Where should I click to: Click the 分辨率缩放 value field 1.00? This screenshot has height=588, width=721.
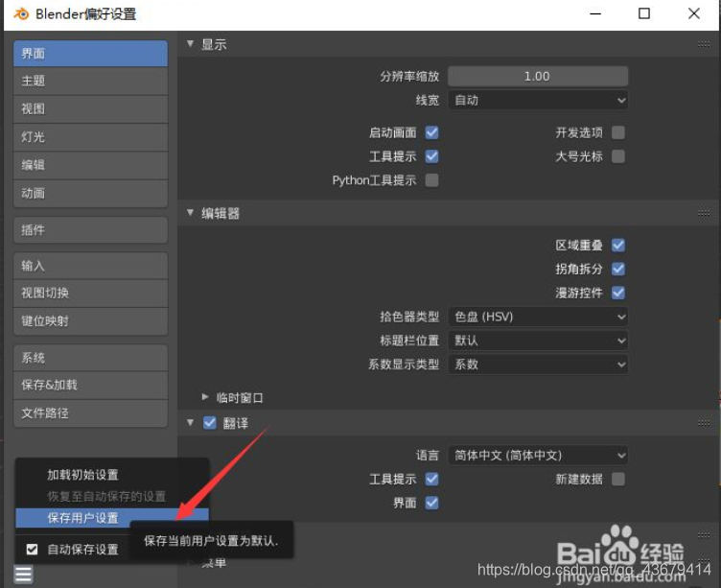point(538,77)
